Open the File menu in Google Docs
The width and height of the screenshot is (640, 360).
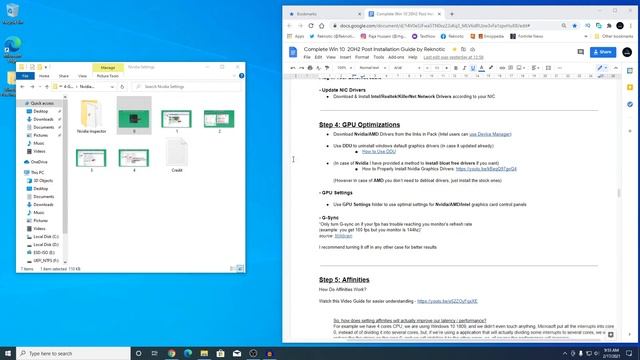coord(307,58)
